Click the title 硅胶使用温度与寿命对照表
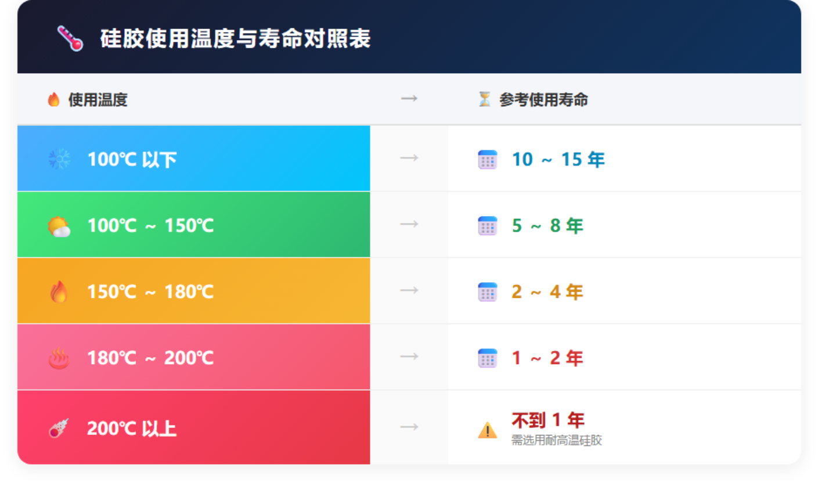This screenshot has width=818, height=504. click(235, 39)
